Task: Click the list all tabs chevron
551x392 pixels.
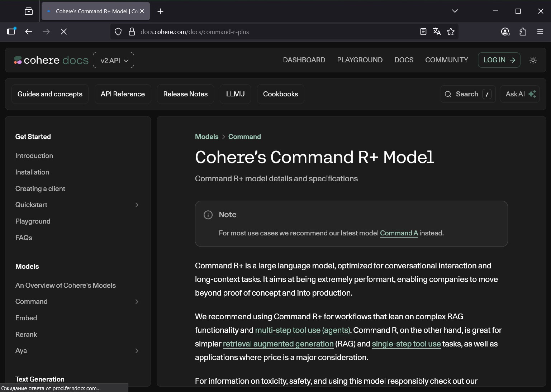Action: point(455,11)
